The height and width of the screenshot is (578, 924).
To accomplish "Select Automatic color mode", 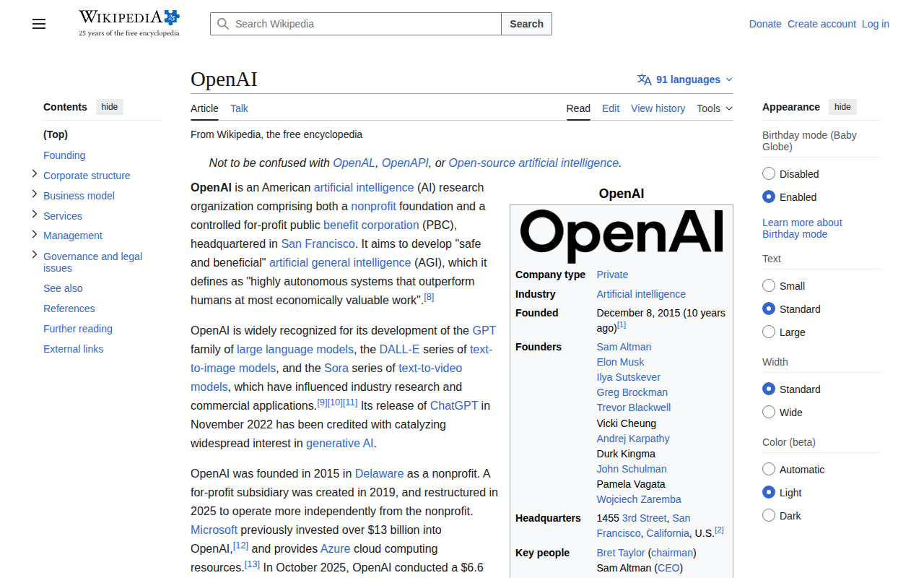I will [x=769, y=469].
